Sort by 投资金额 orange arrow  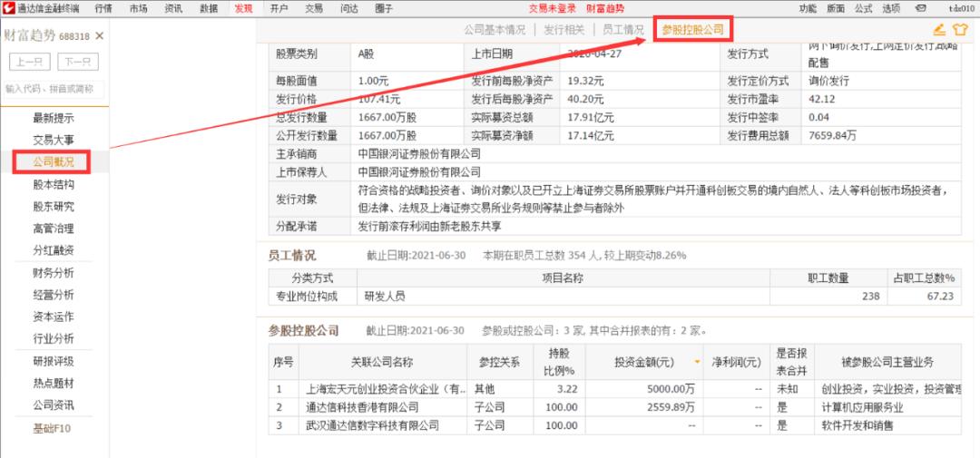click(697, 362)
